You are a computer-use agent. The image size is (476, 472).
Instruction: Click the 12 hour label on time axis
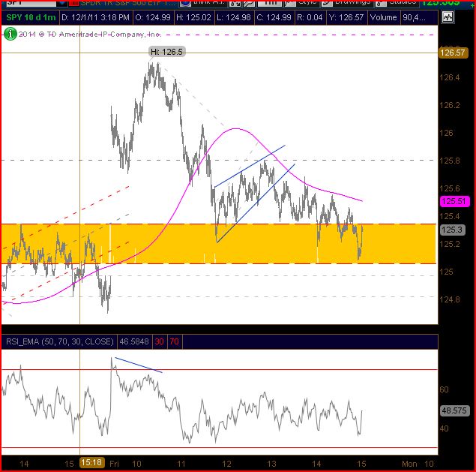[226, 464]
